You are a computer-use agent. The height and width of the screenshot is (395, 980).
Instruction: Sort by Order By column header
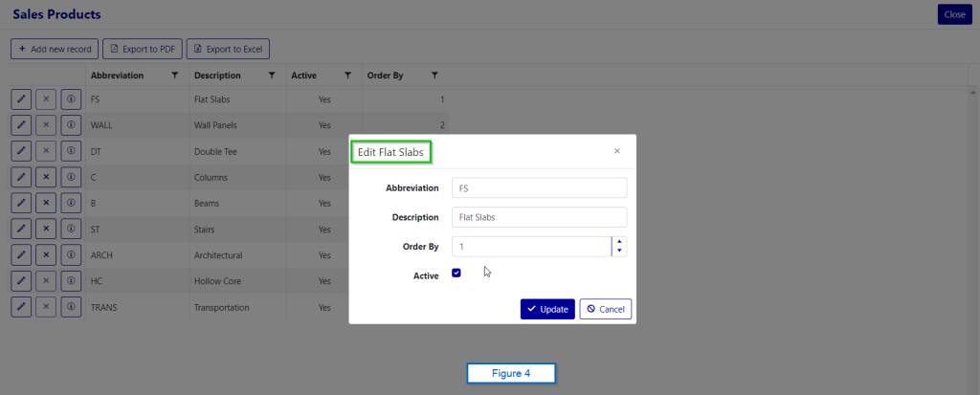(x=385, y=76)
